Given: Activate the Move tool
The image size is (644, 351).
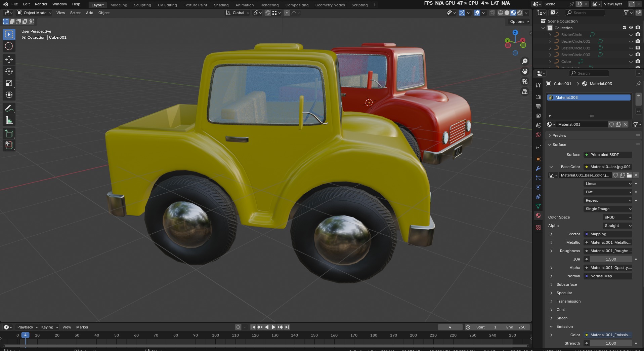Looking at the screenshot, I should (9, 60).
